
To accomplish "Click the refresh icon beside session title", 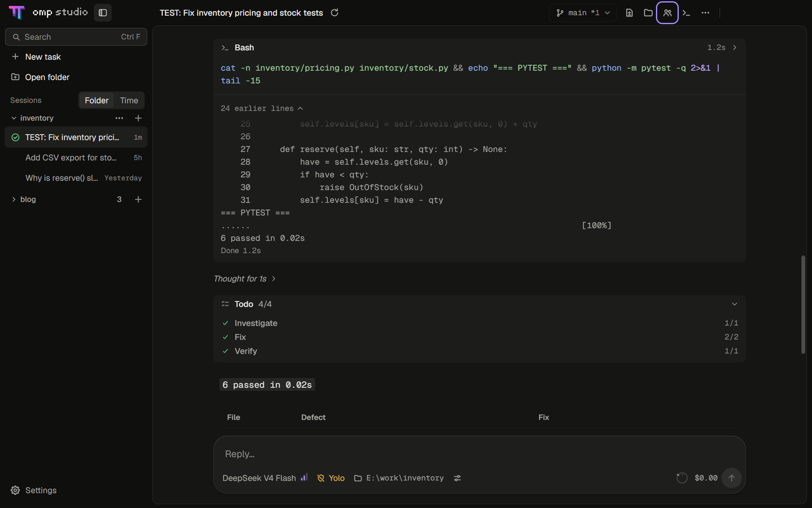I will pos(335,13).
